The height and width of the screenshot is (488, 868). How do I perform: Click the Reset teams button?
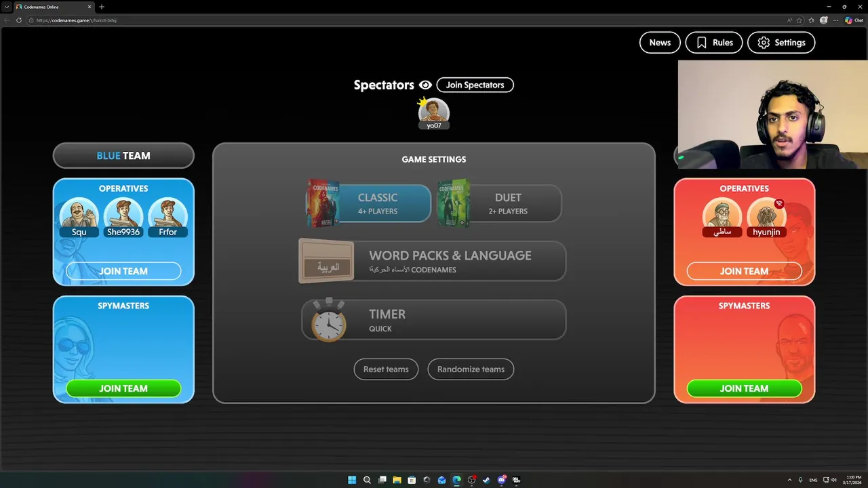pos(386,369)
